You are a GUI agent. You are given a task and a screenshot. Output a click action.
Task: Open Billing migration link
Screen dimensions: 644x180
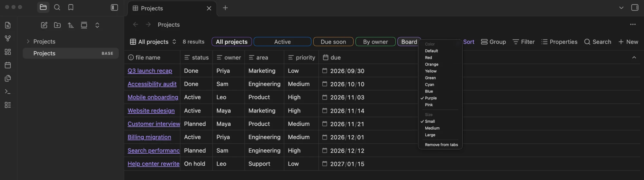(149, 137)
